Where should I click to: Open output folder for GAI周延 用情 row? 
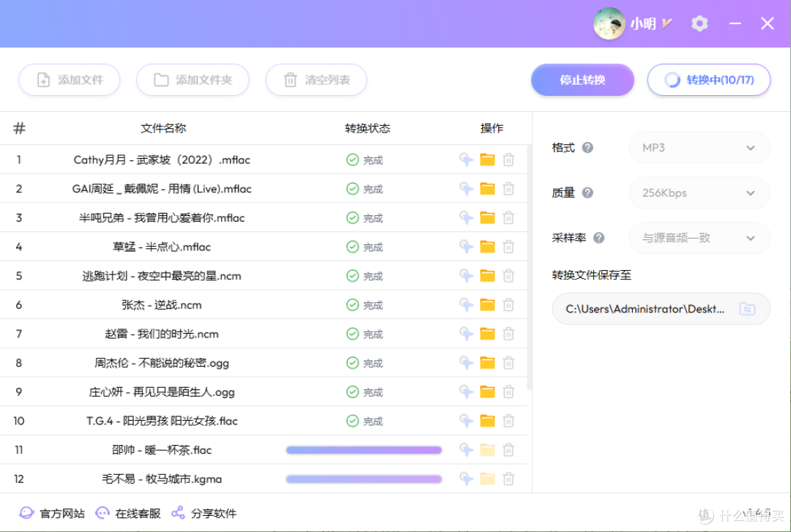[x=487, y=189]
